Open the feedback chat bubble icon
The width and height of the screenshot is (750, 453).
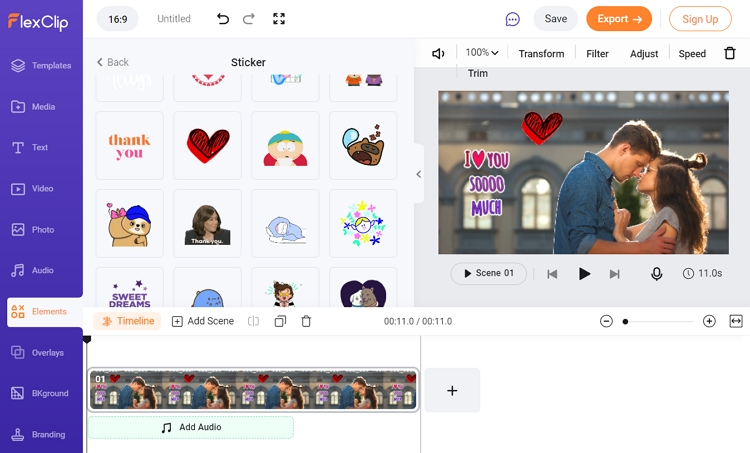[x=512, y=19]
